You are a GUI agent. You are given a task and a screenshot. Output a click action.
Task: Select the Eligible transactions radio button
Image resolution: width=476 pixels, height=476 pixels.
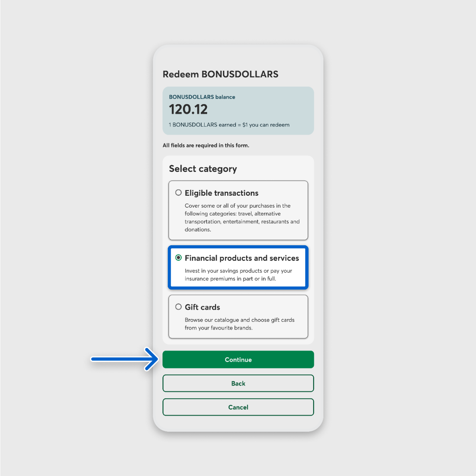tap(178, 192)
